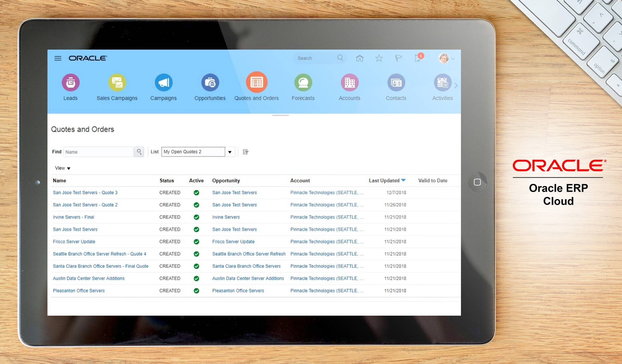Open the Accounts icon
622x364 pixels.
349,83
